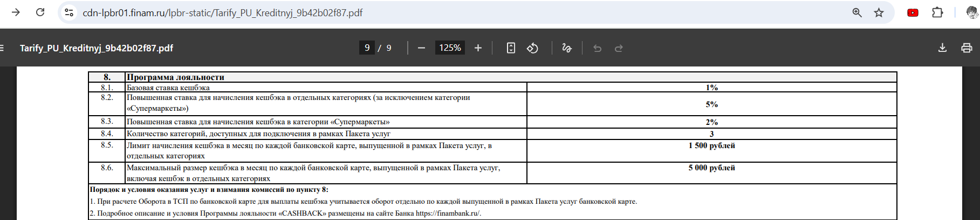Screen dimensions: 980x220
Task: Open the browser zoom indicator
Action: (x=856, y=12)
